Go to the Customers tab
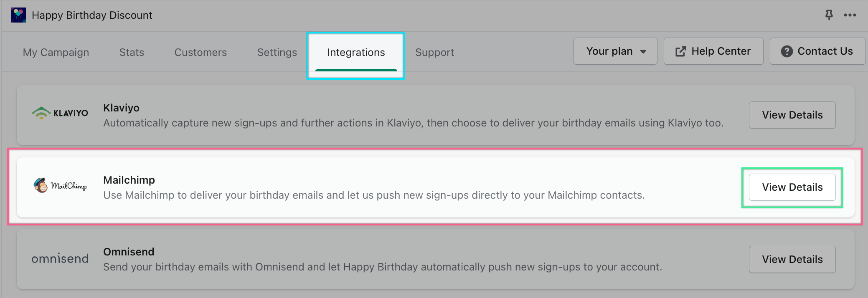Viewport: 868px width, 298px height. 201,53
